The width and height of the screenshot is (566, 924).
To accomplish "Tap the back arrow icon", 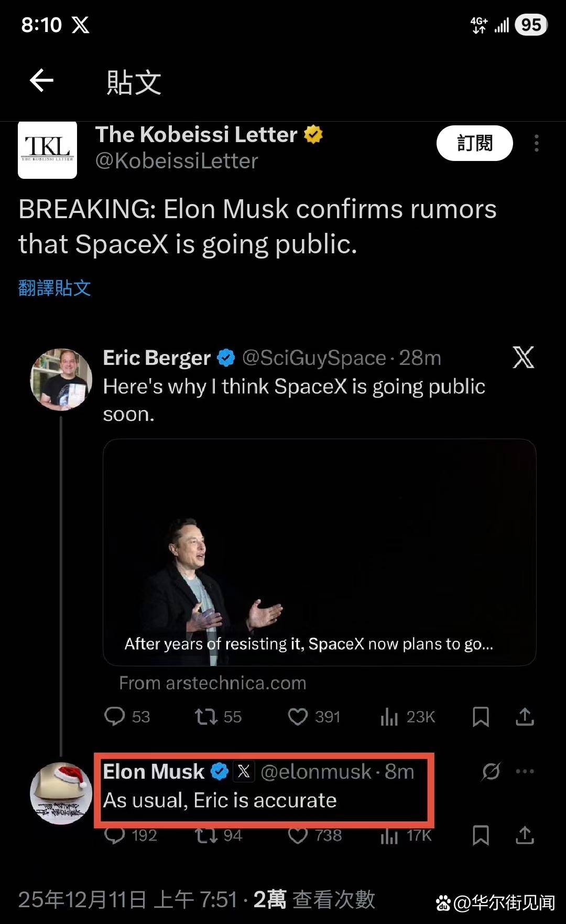I will coord(42,80).
